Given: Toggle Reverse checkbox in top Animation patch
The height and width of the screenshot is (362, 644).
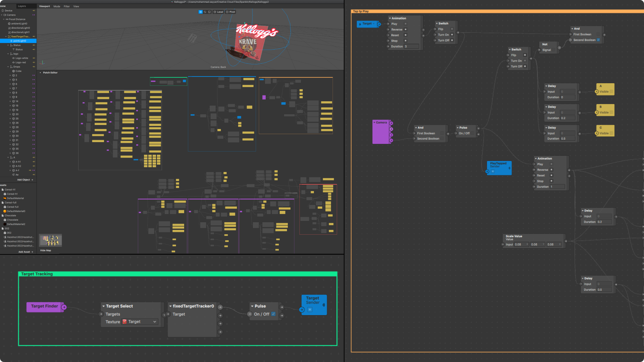Looking at the screenshot, I should coord(406,29).
